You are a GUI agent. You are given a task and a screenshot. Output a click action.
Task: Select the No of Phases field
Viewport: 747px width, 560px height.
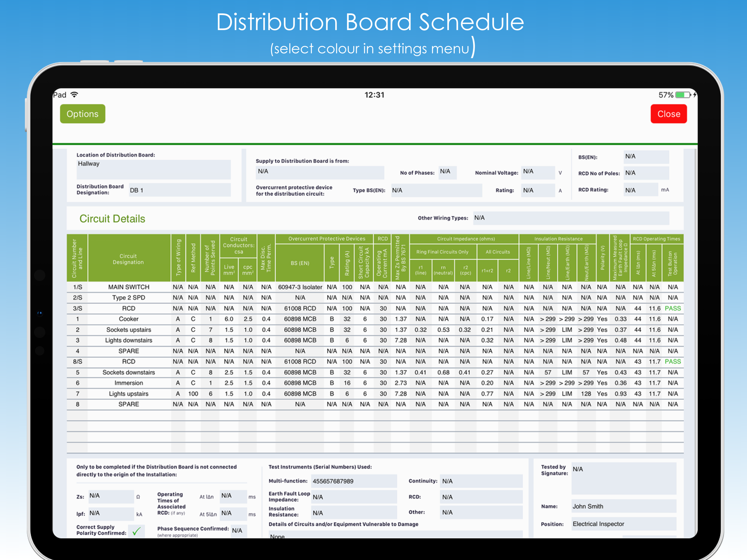tap(447, 172)
